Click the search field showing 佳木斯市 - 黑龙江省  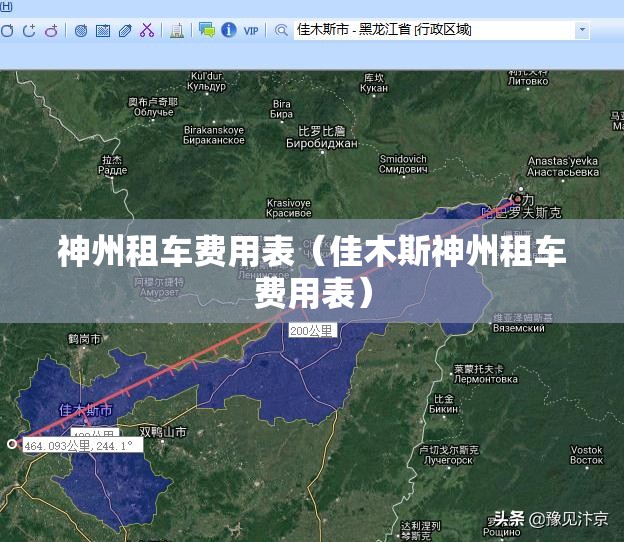[x=435, y=30]
